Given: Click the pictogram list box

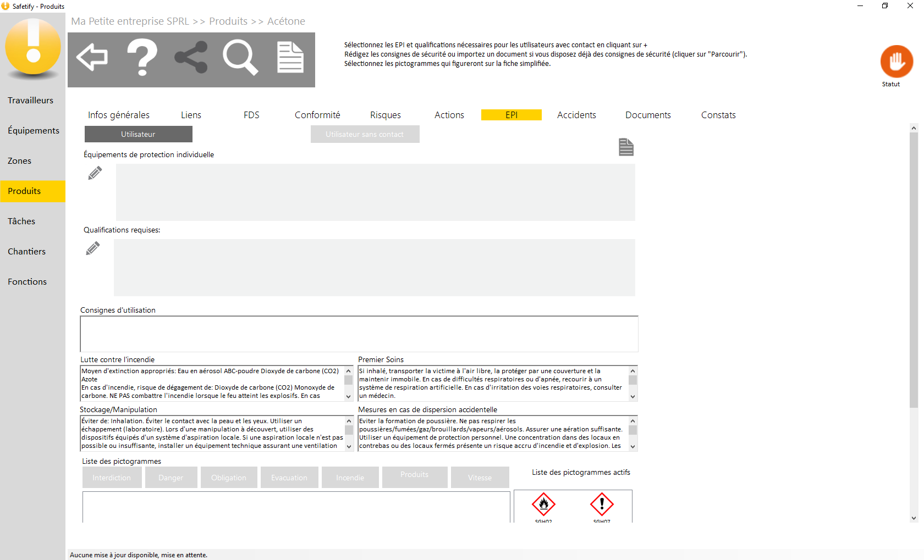Looking at the screenshot, I should (296, 507).
